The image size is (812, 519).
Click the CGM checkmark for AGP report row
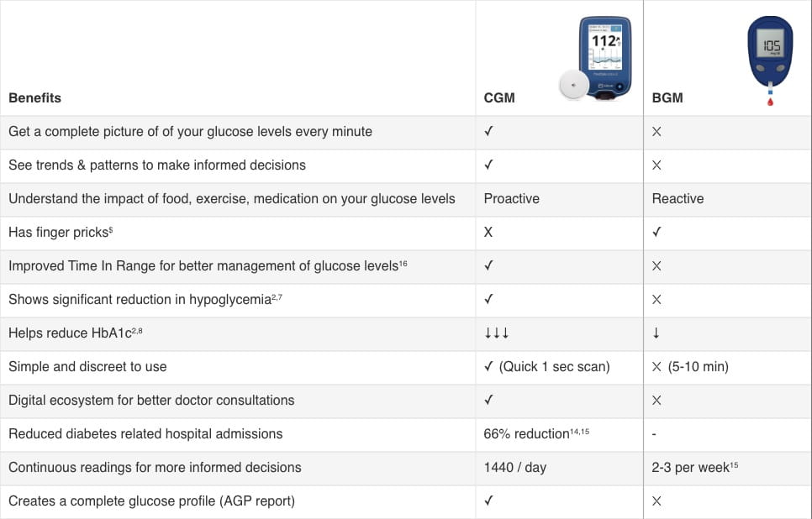coord(488,501)
